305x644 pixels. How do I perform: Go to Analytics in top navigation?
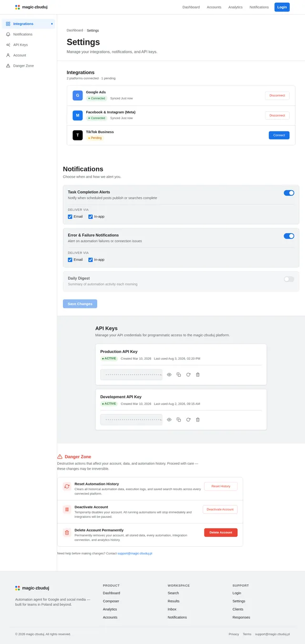pyautogui.click(x=235, y=7)
